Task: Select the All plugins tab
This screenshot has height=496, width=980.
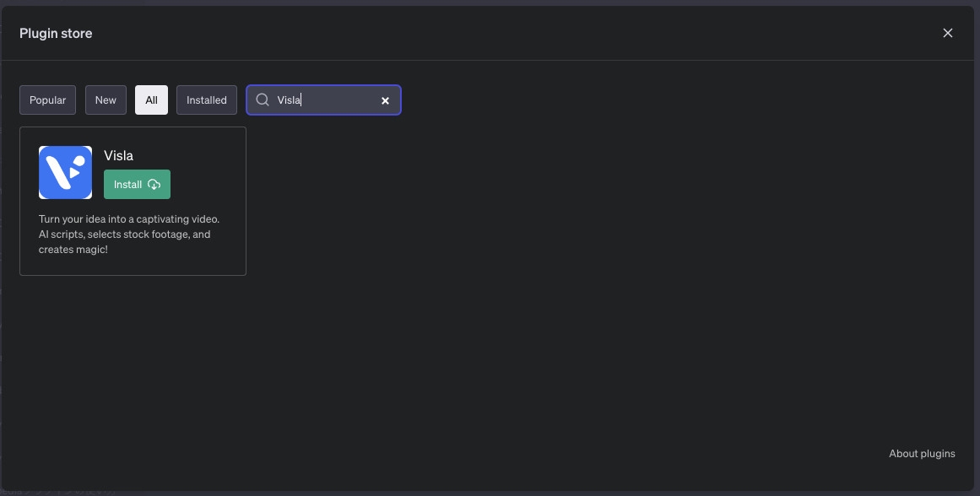Action: (x=151, y=100)
